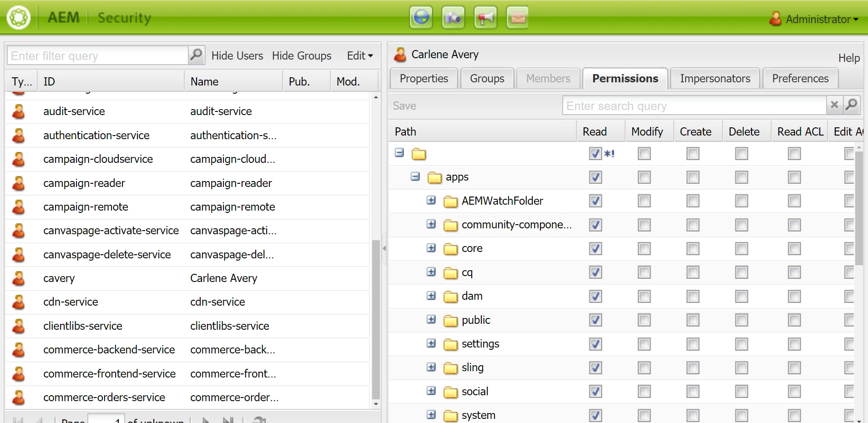Click the AEMWatchFolder folder icon
Viewport: 868px width, 423px height.
pos(451,201)
